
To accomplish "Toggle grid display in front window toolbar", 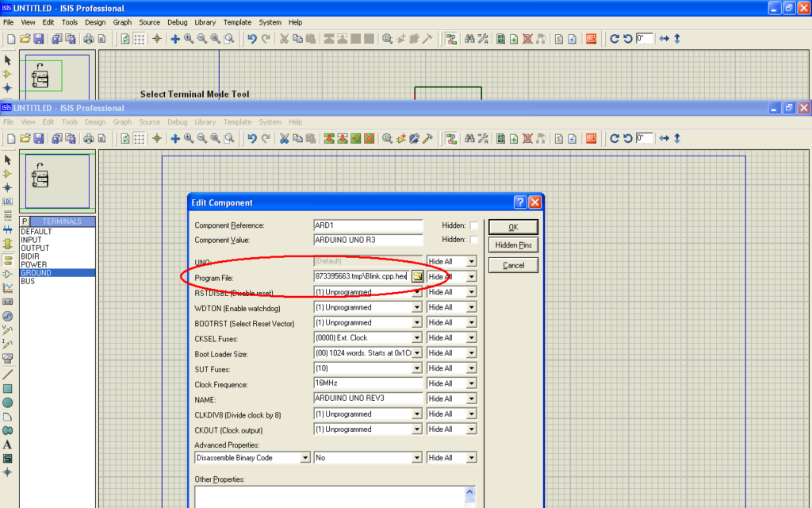I will click(x=139, y=138).
